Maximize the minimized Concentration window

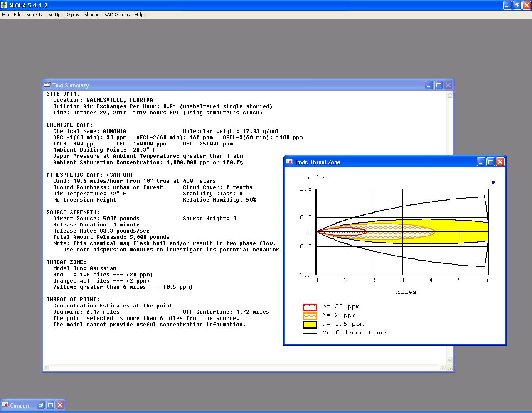pyautogui.click(x=50, y=405)
